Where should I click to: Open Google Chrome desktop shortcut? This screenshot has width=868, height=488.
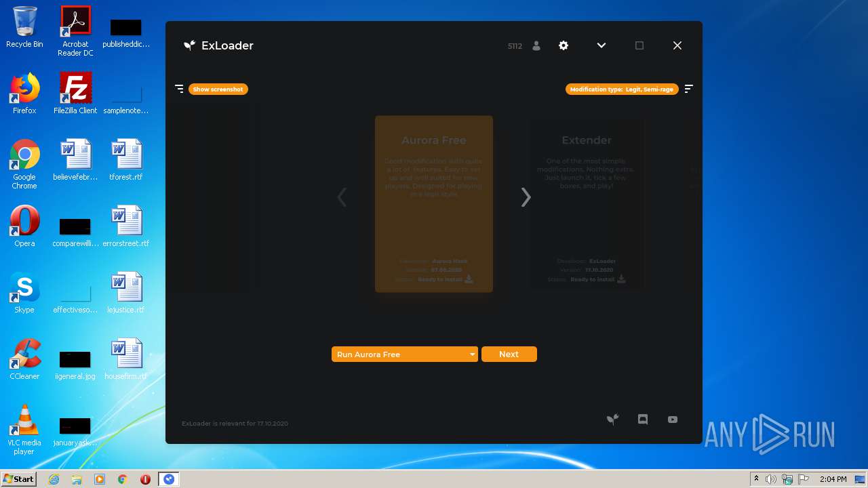[24, 165]
